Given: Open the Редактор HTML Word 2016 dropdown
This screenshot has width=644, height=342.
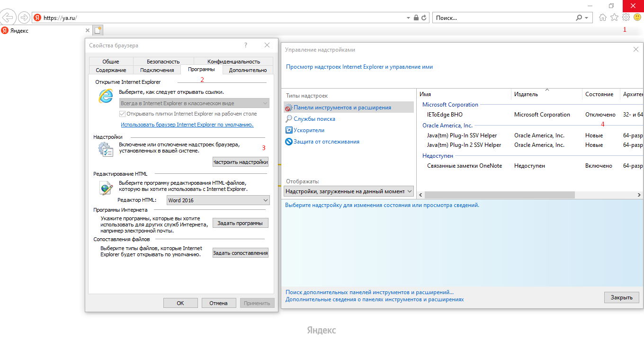Looking at the screenshot, I should (x=218, y=200).
